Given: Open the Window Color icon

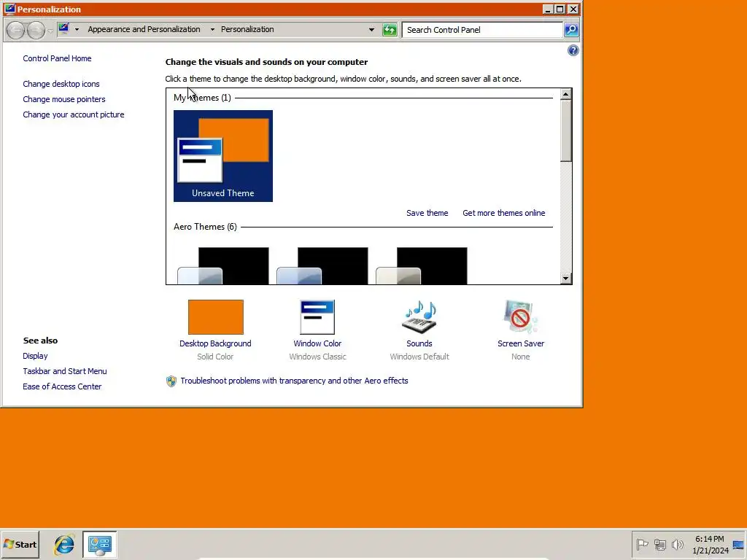Looking at the screenshot, I should pos(317,316).
